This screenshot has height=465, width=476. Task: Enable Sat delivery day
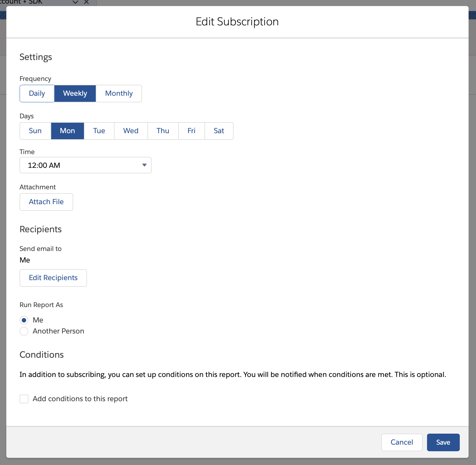(219, 131)
